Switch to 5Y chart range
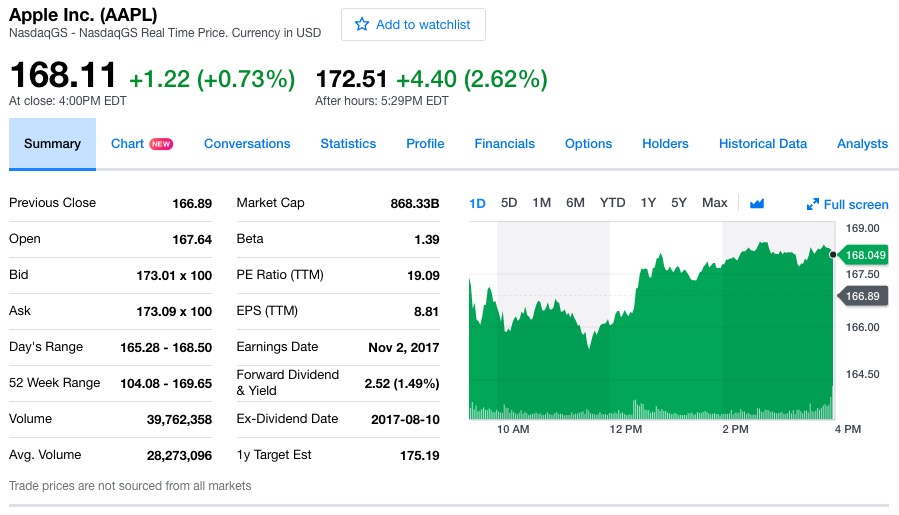 [679, 203]
